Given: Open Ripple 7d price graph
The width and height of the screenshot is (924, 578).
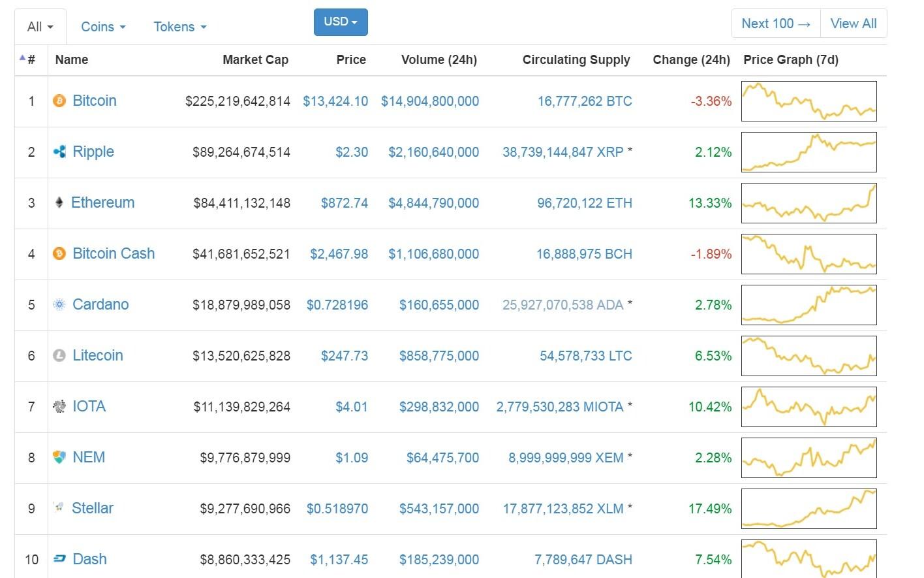Looking at the screenshot, I should coord(809,152).
